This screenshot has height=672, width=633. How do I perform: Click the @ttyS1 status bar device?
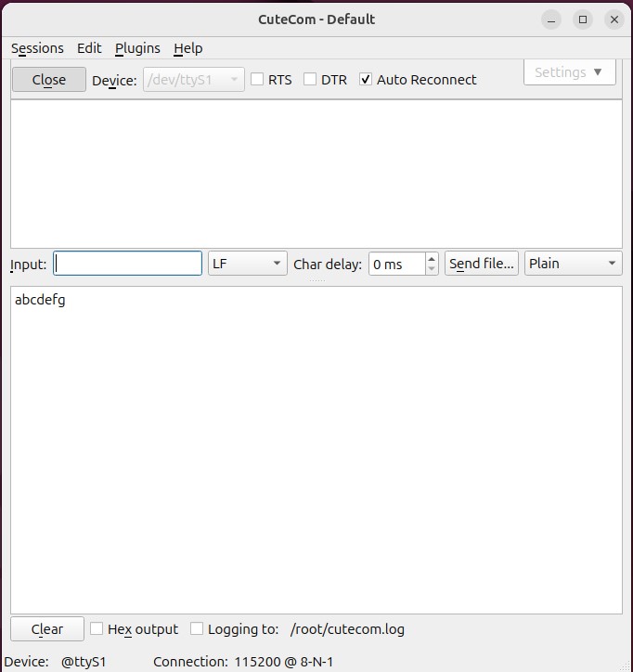pos(84,662)
